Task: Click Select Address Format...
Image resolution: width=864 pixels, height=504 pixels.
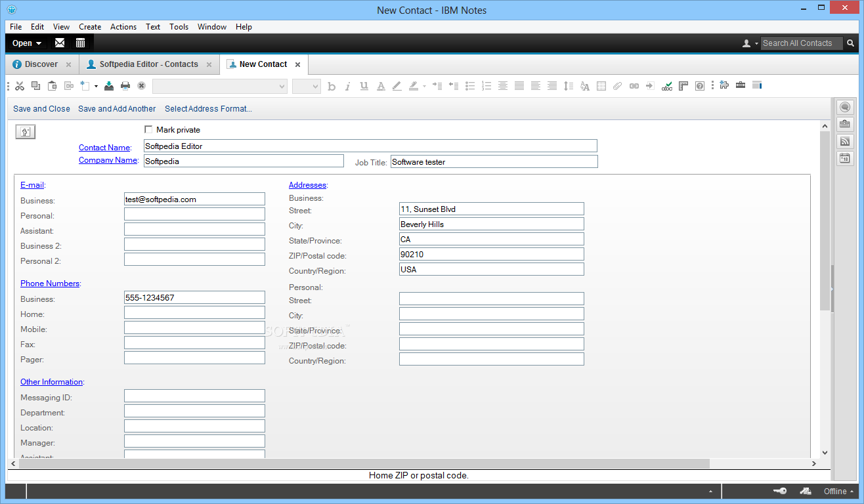Action: pos(208,109)
